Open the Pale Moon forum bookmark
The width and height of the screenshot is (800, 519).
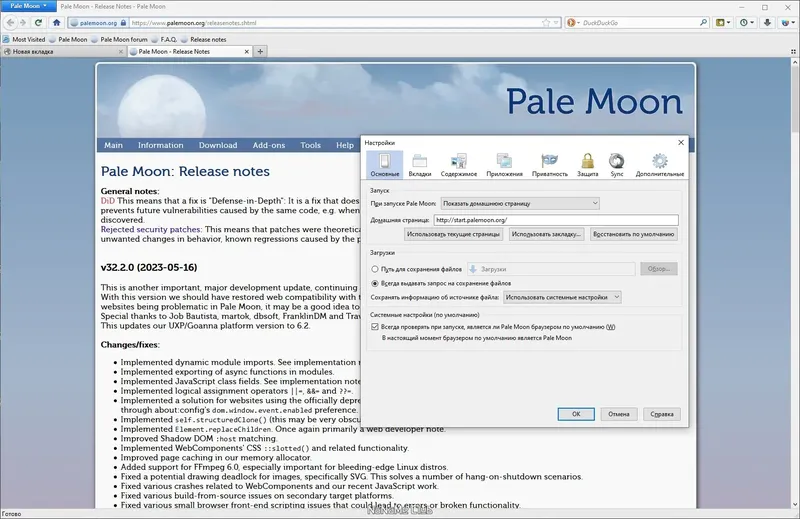coord(119,39)
